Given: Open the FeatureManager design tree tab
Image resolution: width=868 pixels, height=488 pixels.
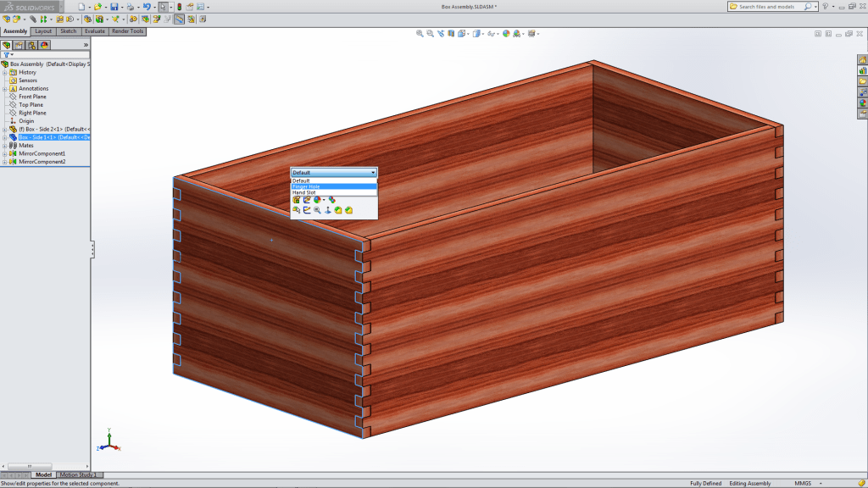Looking at the screenshot, I should [x=7, y=45].
